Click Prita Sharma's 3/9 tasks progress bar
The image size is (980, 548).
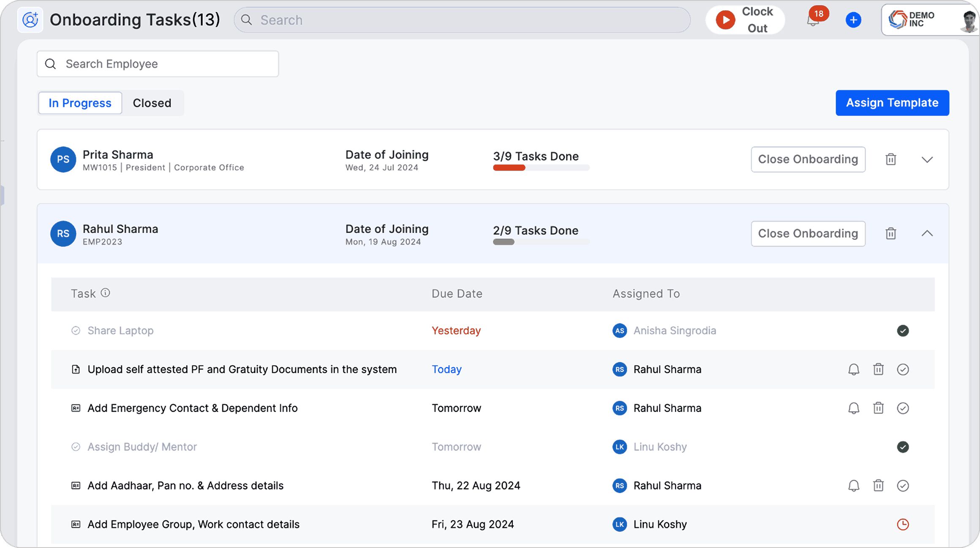click(541, 168)
